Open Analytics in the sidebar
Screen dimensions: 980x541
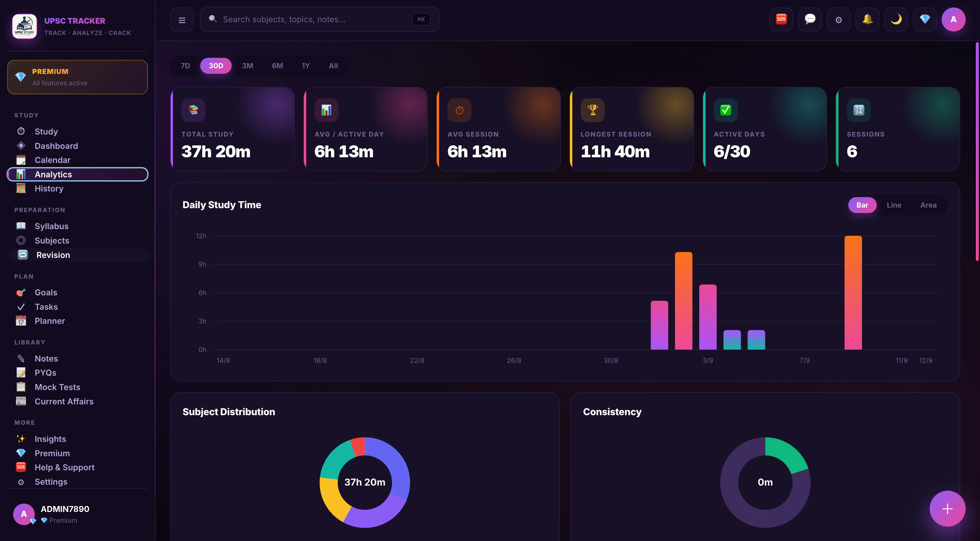click(x=78, y=174)
